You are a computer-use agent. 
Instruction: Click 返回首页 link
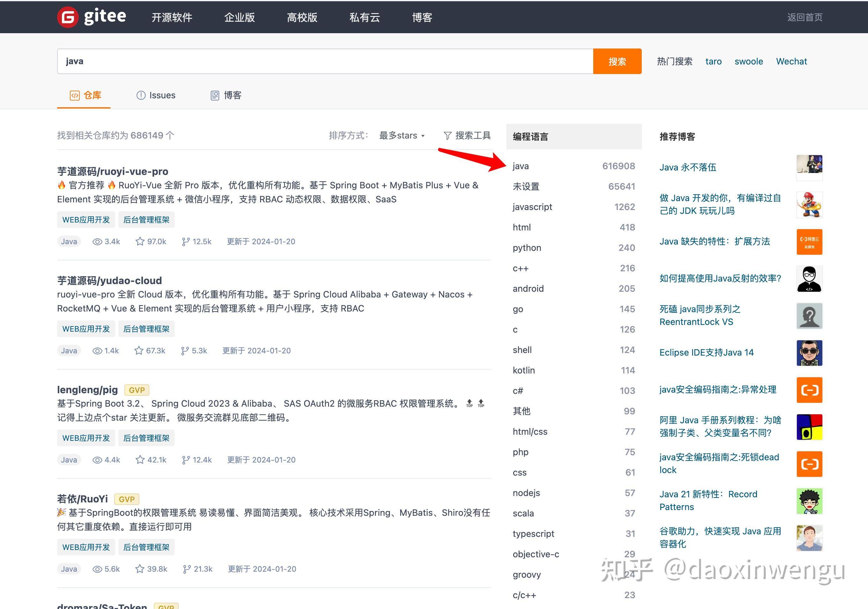[x=805, y=17]
